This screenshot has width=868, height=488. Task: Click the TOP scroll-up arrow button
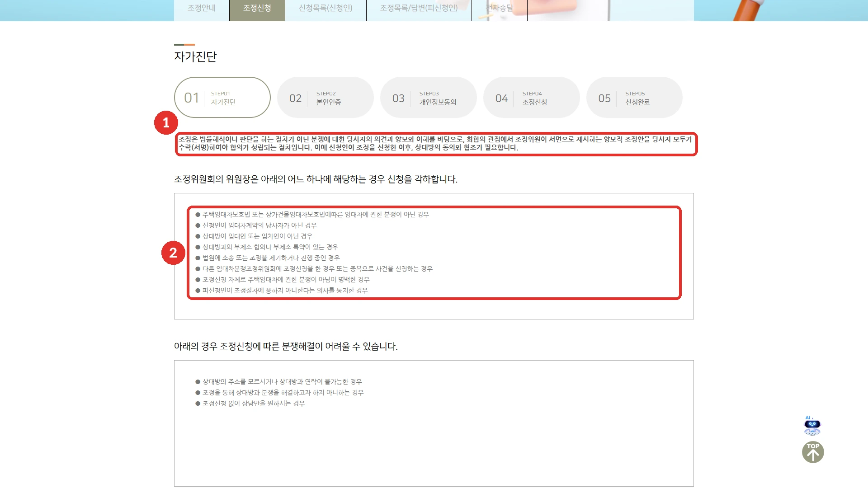[x=813, y=452]
